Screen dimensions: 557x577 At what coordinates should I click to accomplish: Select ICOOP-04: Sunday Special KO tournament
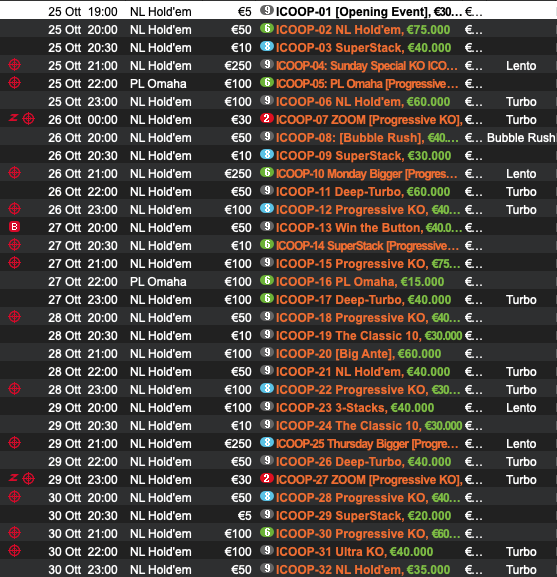[367, 66]
